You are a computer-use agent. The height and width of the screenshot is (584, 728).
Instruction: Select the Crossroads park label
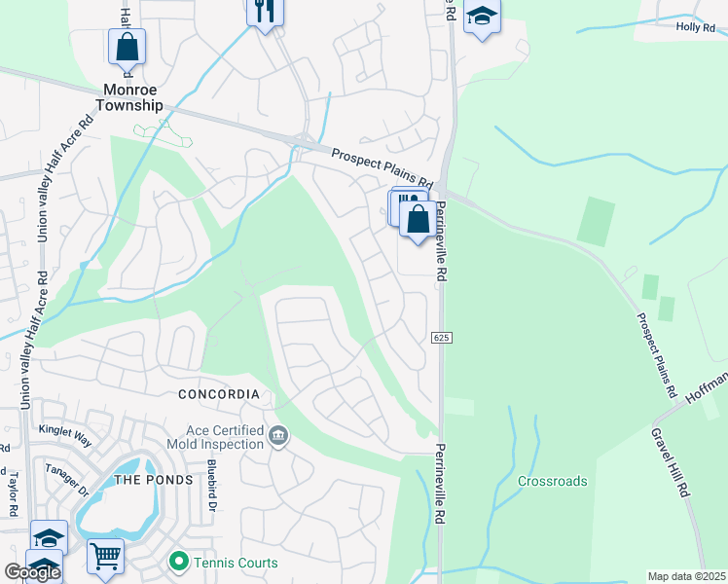[553, 481]
